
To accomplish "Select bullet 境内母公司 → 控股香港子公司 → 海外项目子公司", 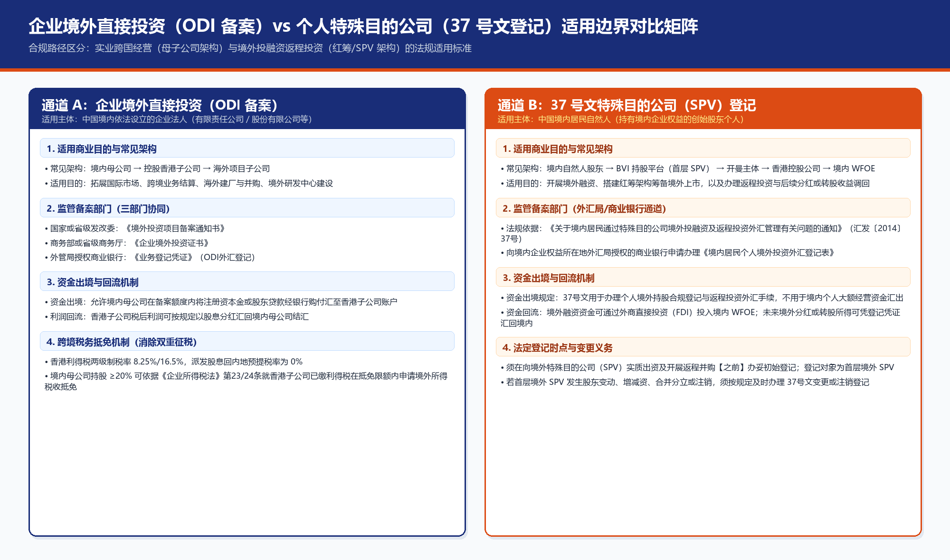I will point(157,168).
